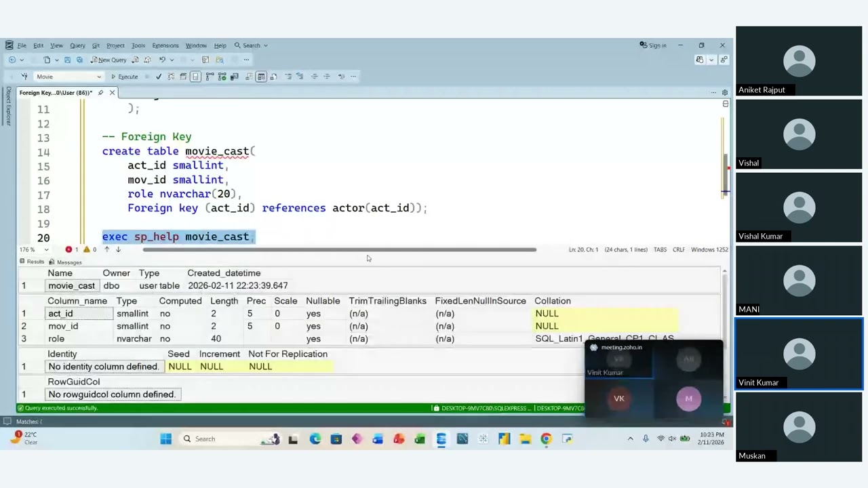868x488 pixels.
Task: Click the Windows Start button
Action: [165, 439]
